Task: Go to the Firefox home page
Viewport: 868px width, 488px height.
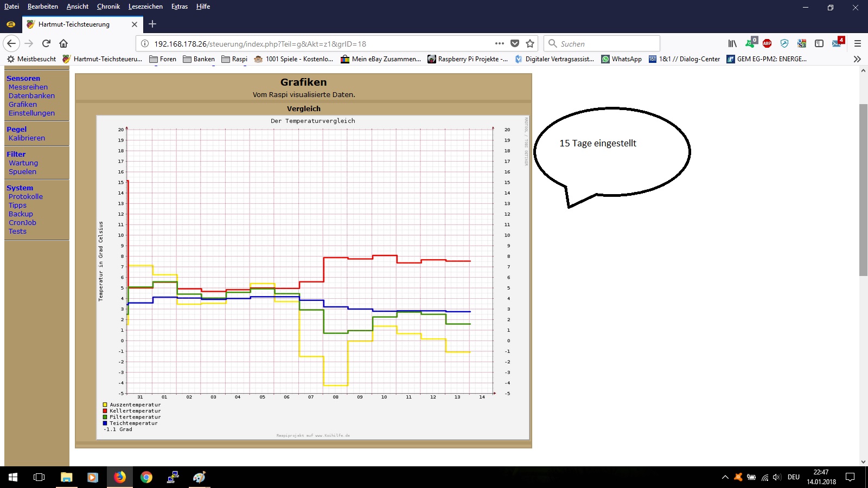Action: pyautogui.click(x=63, y=43)
